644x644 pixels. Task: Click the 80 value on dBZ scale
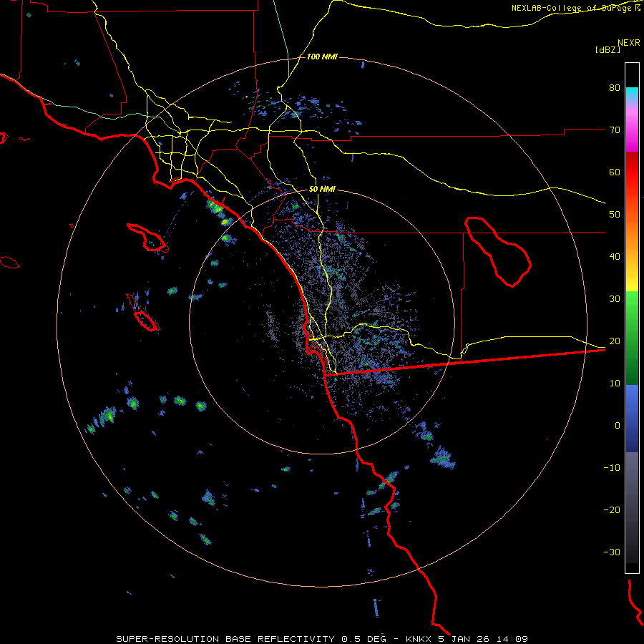coord(615,88)
